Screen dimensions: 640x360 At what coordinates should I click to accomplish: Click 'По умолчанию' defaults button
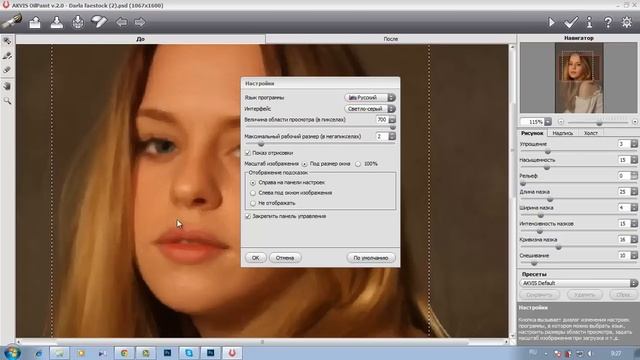(x=371, y=258)
